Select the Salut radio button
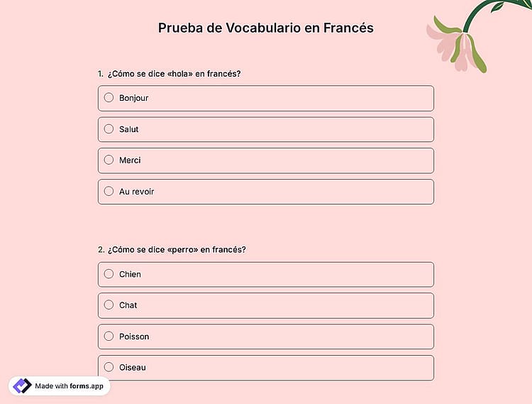This screenshot has height=404, width=532. pyautogui.click(x=109, y=129)
